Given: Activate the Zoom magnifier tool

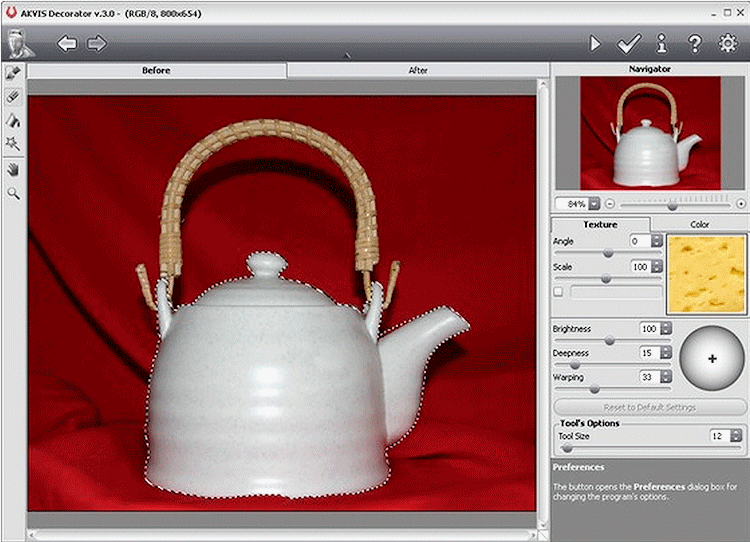Looking at the screenshot, I should [13, 193].
